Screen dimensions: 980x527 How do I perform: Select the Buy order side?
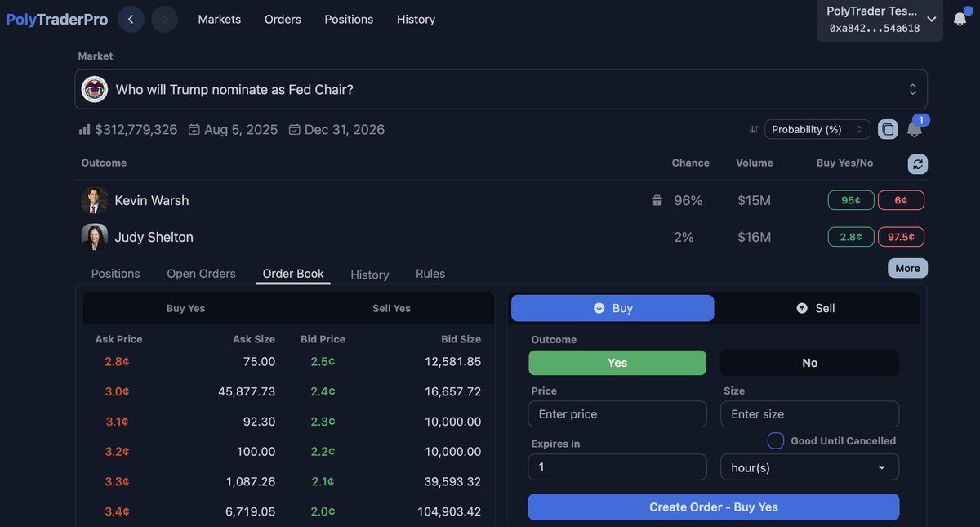(612, 308)
